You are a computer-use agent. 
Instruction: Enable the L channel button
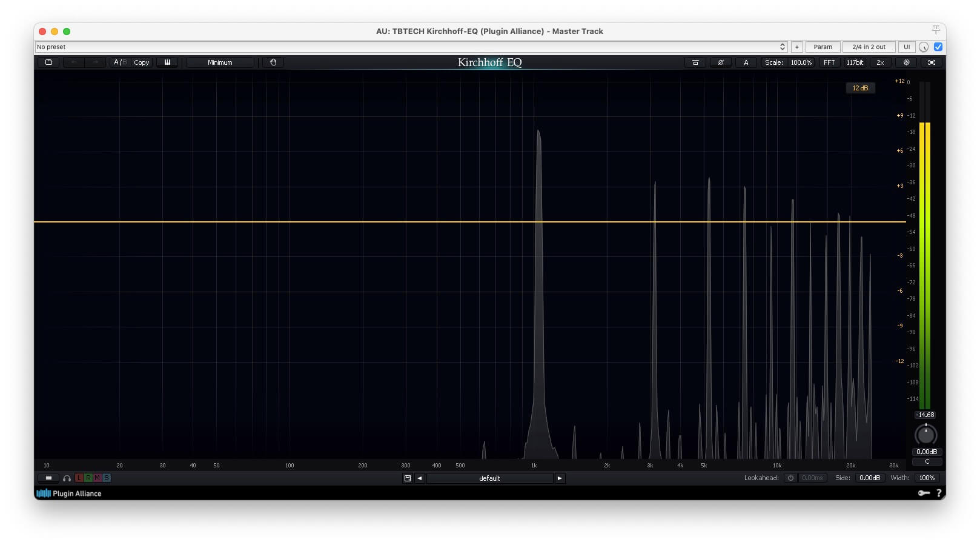79,478
